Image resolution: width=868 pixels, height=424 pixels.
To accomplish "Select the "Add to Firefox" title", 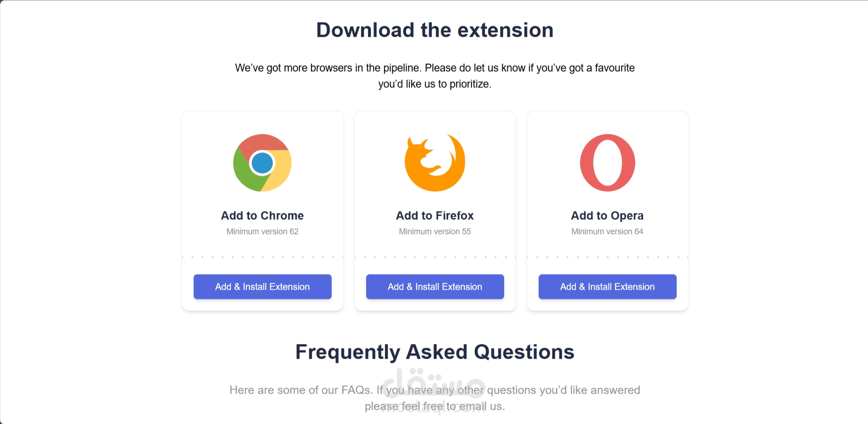I will tap(435, 216).
